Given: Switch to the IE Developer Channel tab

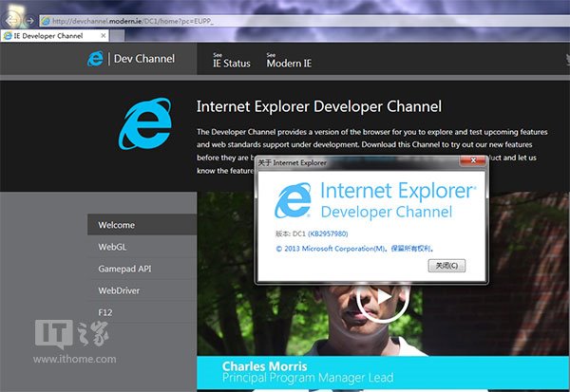Looking at the screenshot, I should pos(47,35).
